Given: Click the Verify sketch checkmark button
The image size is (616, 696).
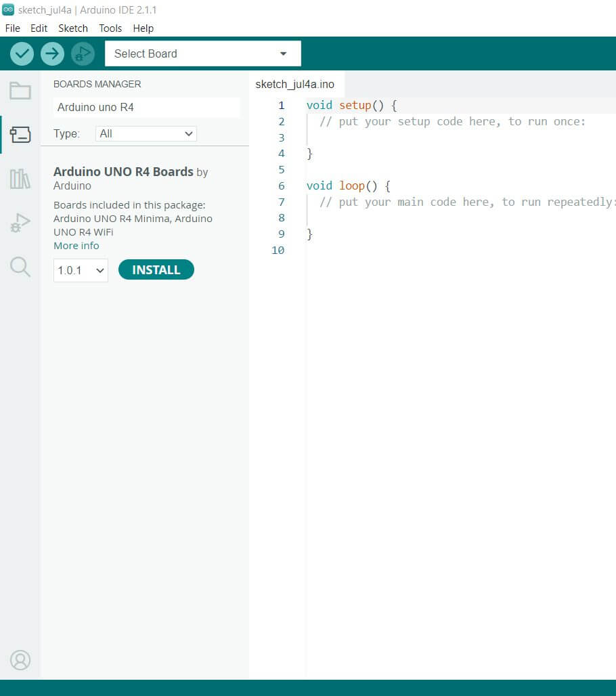Looking at the screenshot, I should click(x=22, y=53).
